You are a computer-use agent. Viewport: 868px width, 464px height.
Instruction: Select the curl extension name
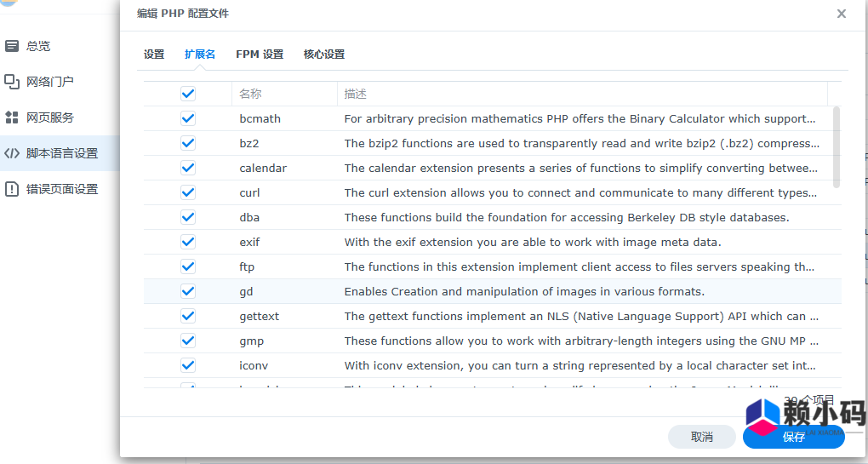249,192
